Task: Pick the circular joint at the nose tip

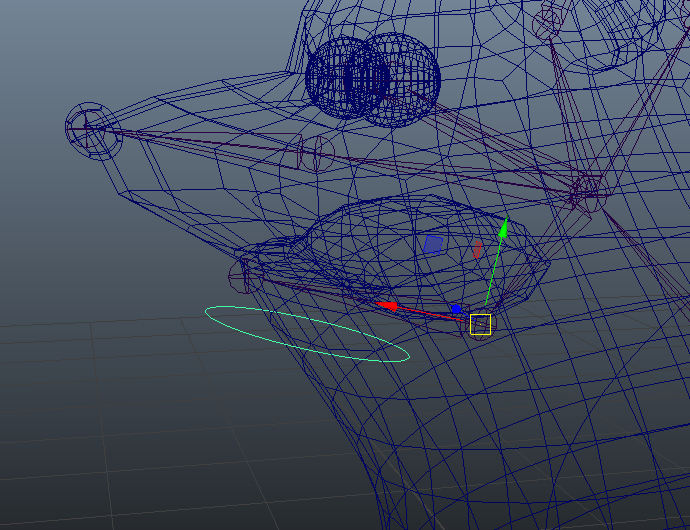Action: click(x=90, y=125)
